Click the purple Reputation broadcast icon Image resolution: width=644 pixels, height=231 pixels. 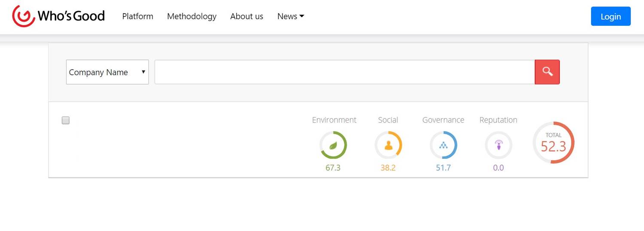498,145
